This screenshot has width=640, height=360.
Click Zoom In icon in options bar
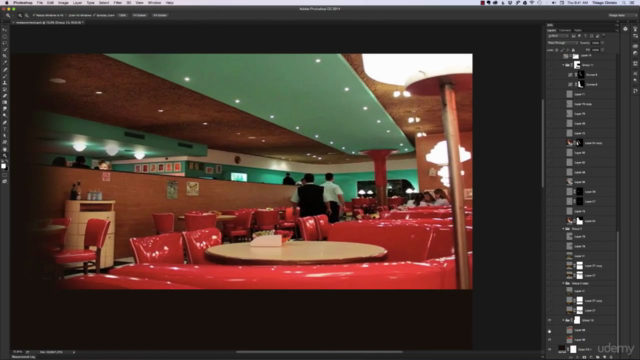pyautogui.click(x=20, y=15)
